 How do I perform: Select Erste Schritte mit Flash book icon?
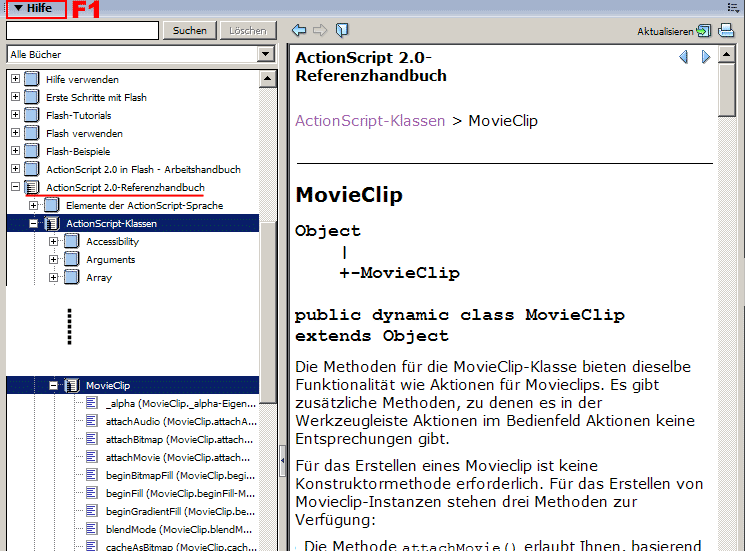(x=32, y=97)
